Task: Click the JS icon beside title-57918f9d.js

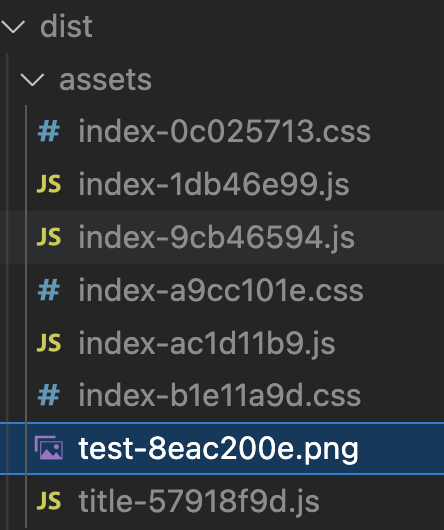Action: 49,501
